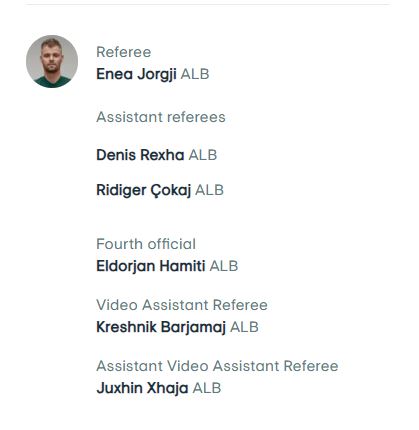419x430 pixels.
Task: Click video assistant referee Kreshnik Barjamaj
Action: [x=161, y=327]
